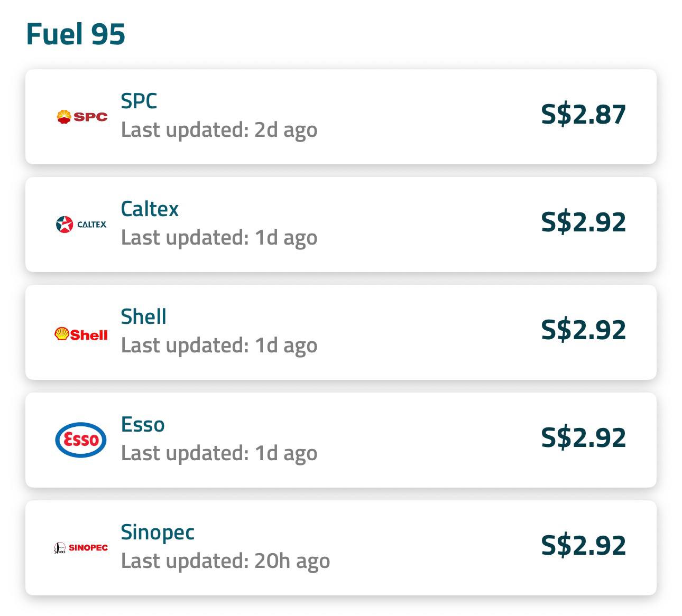Screen dimensions: 682x616
Task: Click the Esso oval logo
Action: 80,440
